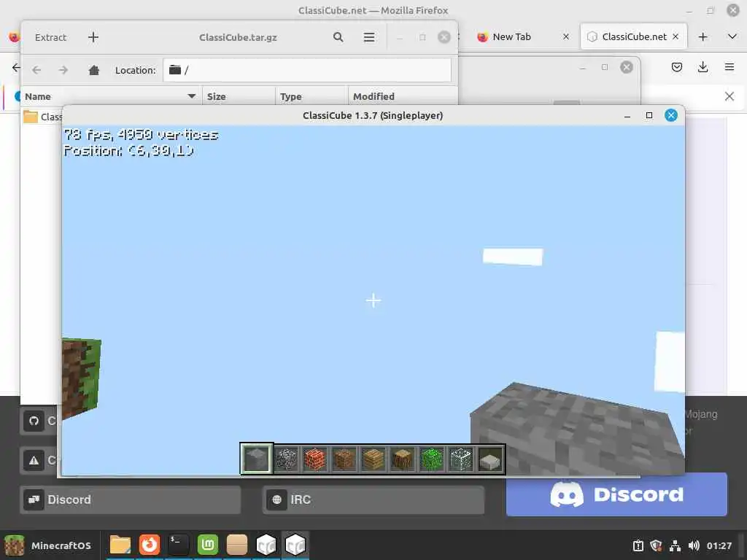This screenshot has width=747, height=560.
Task: Switch to the archive manager taskbar icon
Action: pyautogui.click(x=237, y=545)
